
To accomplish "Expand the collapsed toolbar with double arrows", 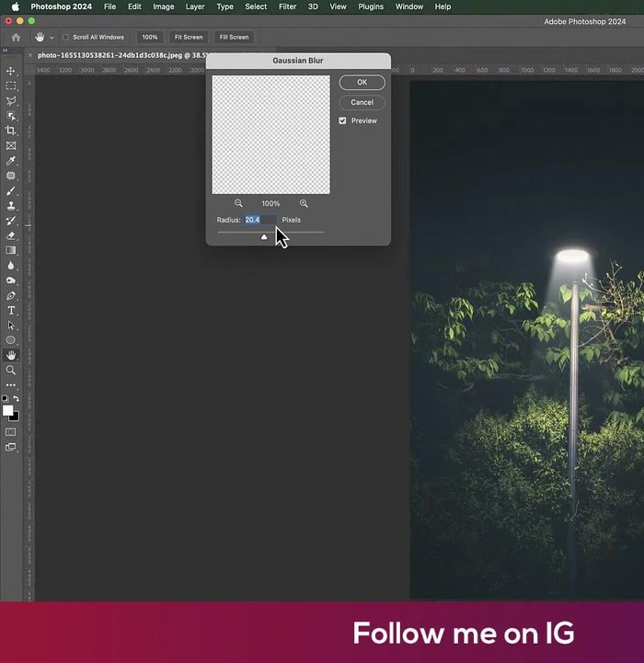I will (5, 51).
